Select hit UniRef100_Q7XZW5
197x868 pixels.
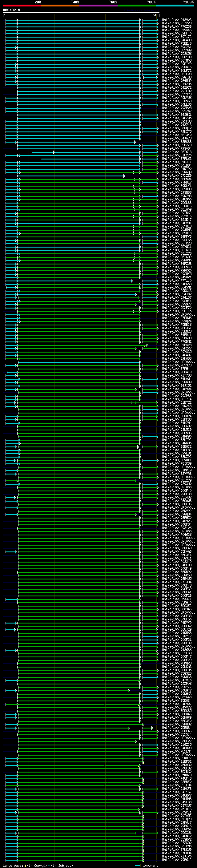[x=177, y=84]
